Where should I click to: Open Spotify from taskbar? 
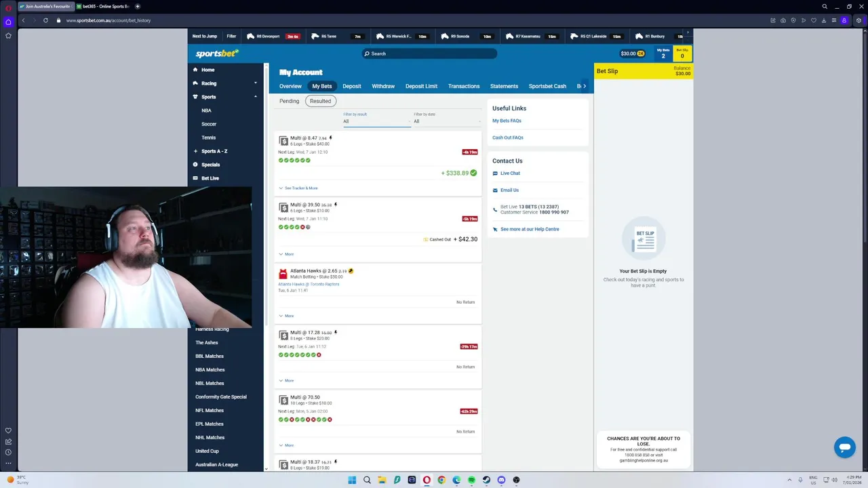[471, 480]
